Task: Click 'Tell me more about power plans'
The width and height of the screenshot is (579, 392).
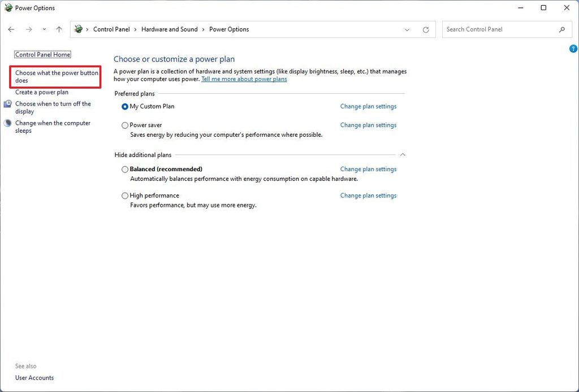Action: [244, 79]
